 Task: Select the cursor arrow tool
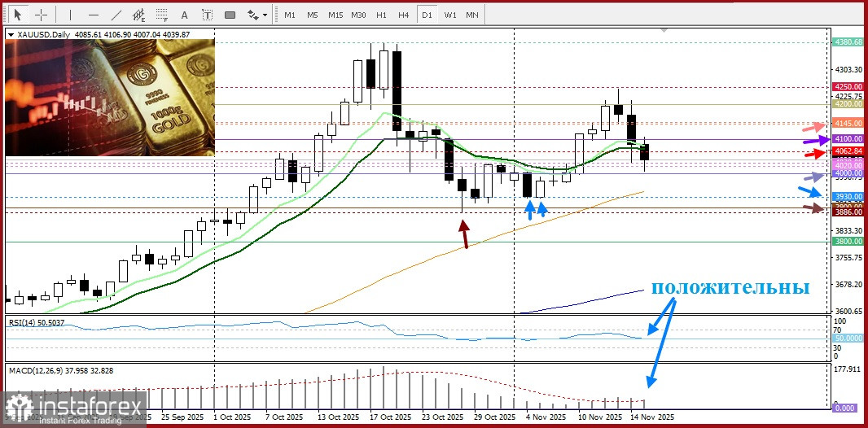pos(18,15)
